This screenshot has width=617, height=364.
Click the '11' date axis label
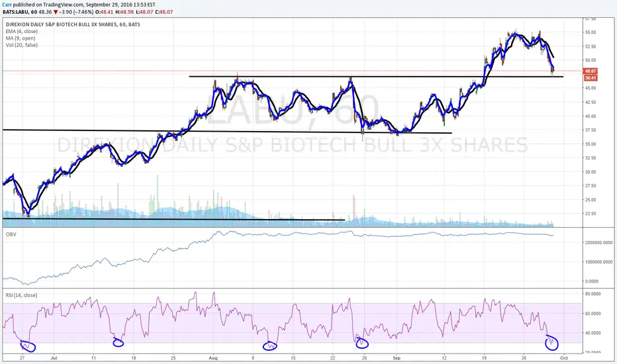tap(93, 358)
